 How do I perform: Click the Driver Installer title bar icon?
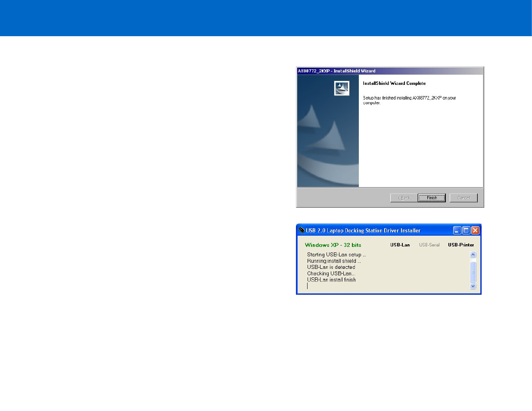[302, 230]
